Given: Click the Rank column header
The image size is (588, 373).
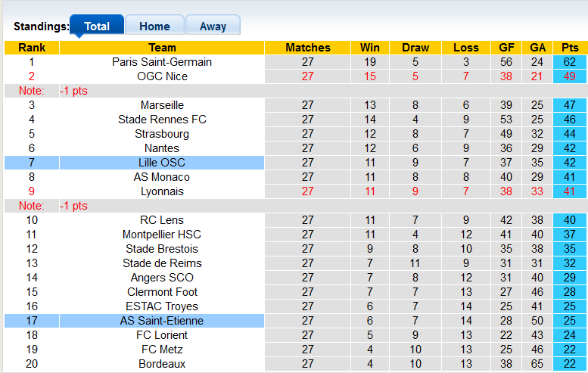Looking at the screenshot, I should (32, 48).
